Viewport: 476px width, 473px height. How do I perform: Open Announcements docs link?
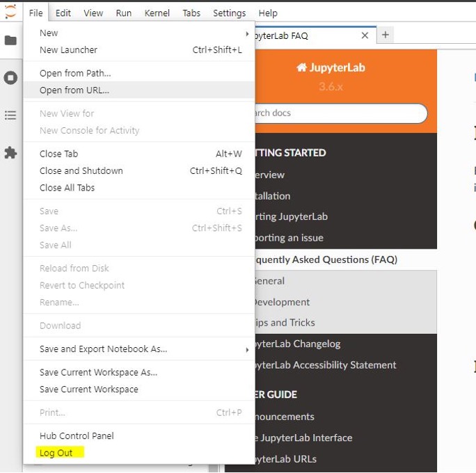(285, 417)
